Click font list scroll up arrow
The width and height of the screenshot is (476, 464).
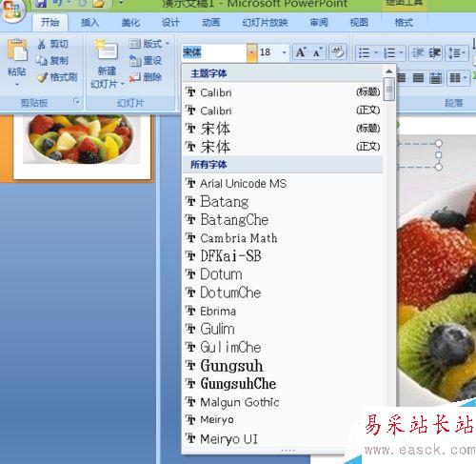(x=388, y=71)
